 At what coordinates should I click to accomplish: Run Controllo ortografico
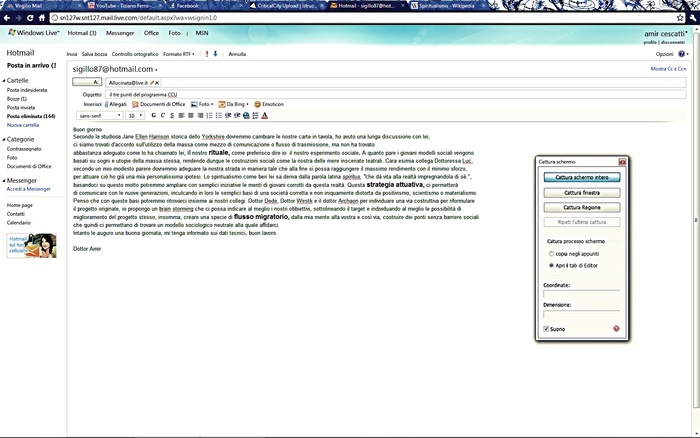click(135, 54)
